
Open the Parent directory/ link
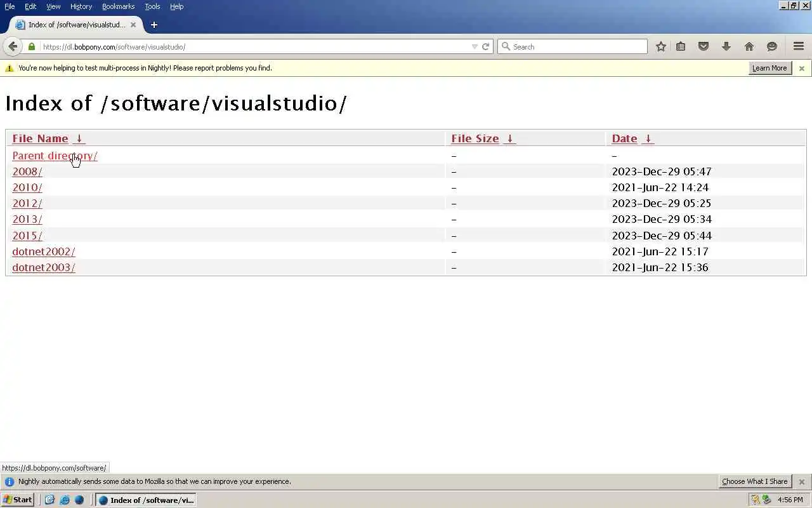55,156
